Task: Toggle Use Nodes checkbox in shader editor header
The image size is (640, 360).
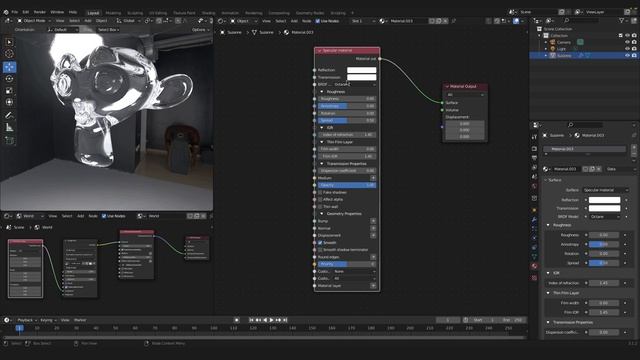Action: [318, 21]
